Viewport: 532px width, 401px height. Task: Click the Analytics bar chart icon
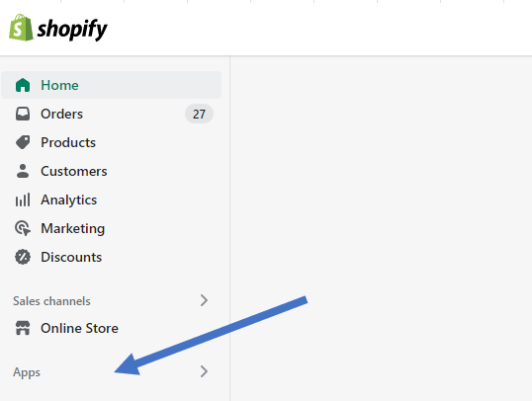(x=23, y=200)
